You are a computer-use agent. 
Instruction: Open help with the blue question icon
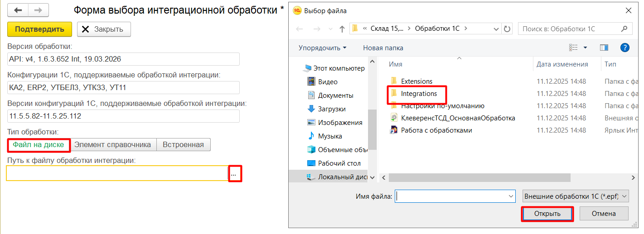[625, 48]
